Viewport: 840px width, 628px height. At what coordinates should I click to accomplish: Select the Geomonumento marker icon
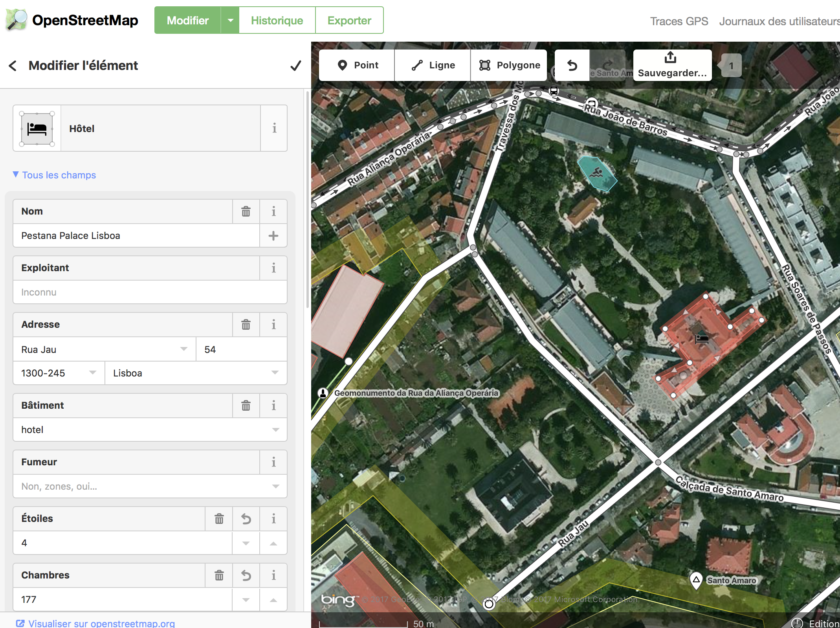(323, 393)
